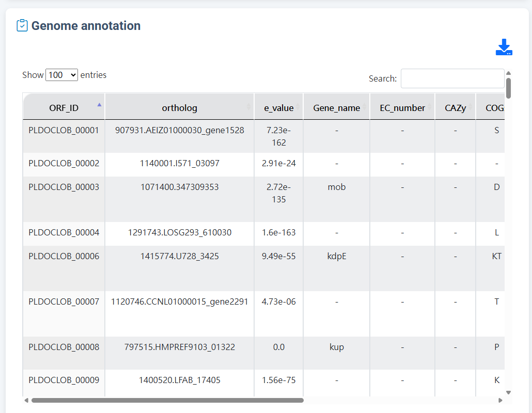Click the blue download icon
Screen dimensions: 532x413
pos(504,47)
